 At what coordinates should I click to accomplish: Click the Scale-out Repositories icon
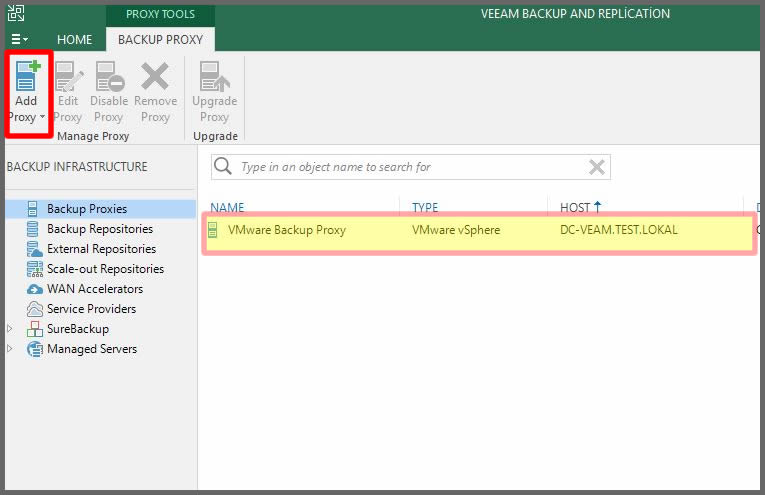[35, 269]
